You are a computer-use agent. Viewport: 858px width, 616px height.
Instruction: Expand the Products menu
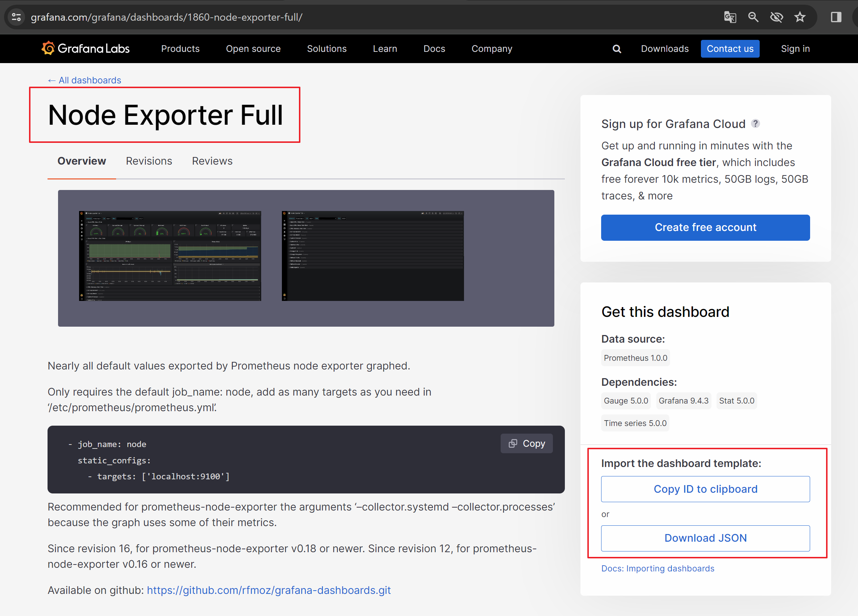coord(180,49)
